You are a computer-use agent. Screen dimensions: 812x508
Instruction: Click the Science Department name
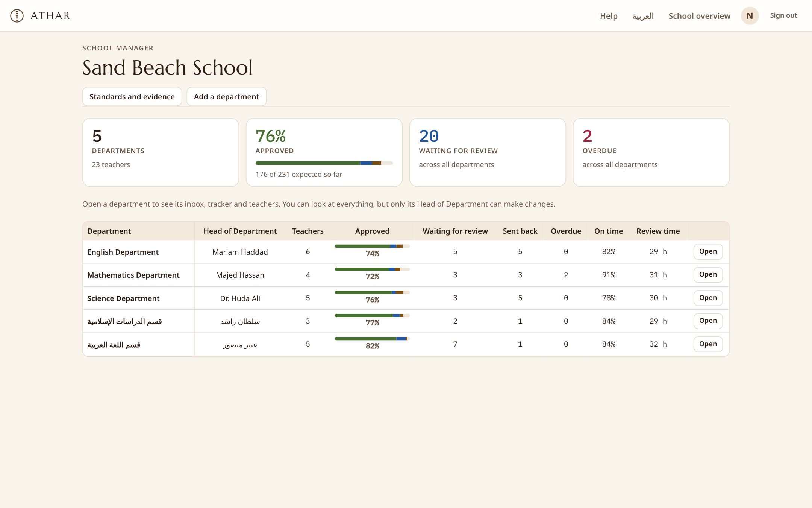[x=123, y=298]
